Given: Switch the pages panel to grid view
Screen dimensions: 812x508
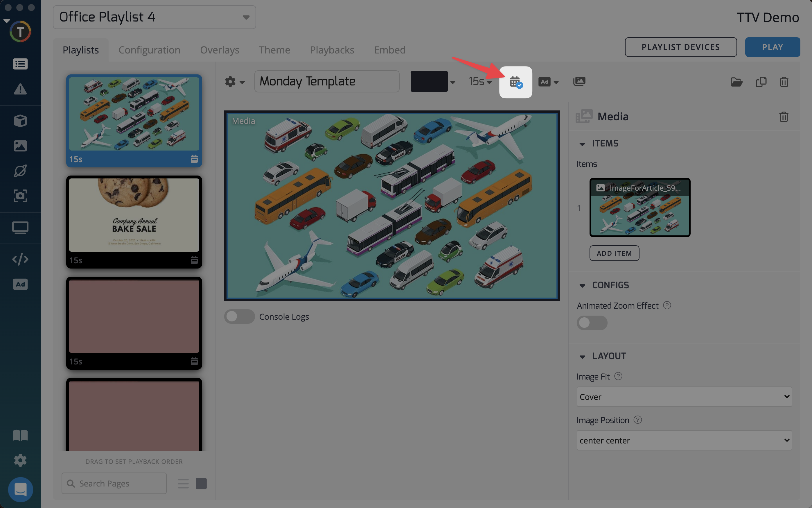Looking at the screenshot, I should click(x=201, y=484).
